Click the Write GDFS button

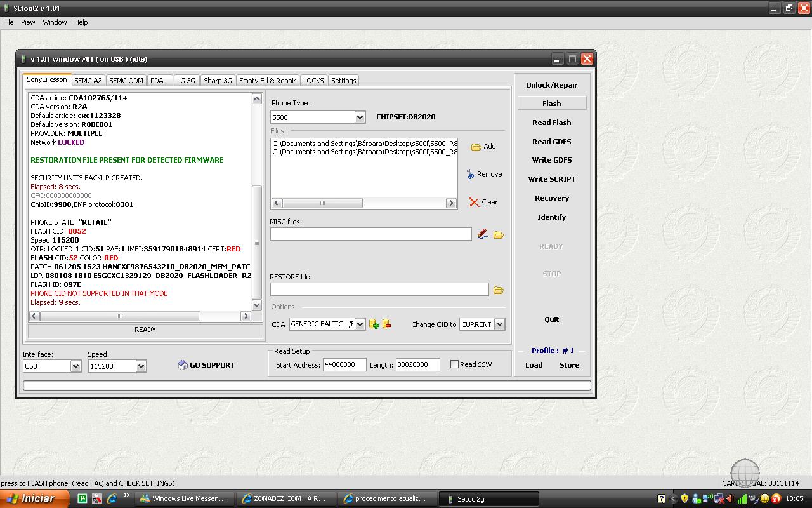tap(551, 160)
